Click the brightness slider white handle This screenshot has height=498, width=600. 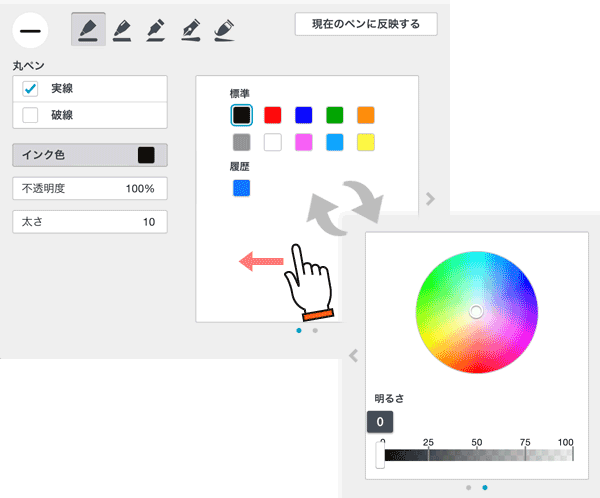(x=380, y=454)
